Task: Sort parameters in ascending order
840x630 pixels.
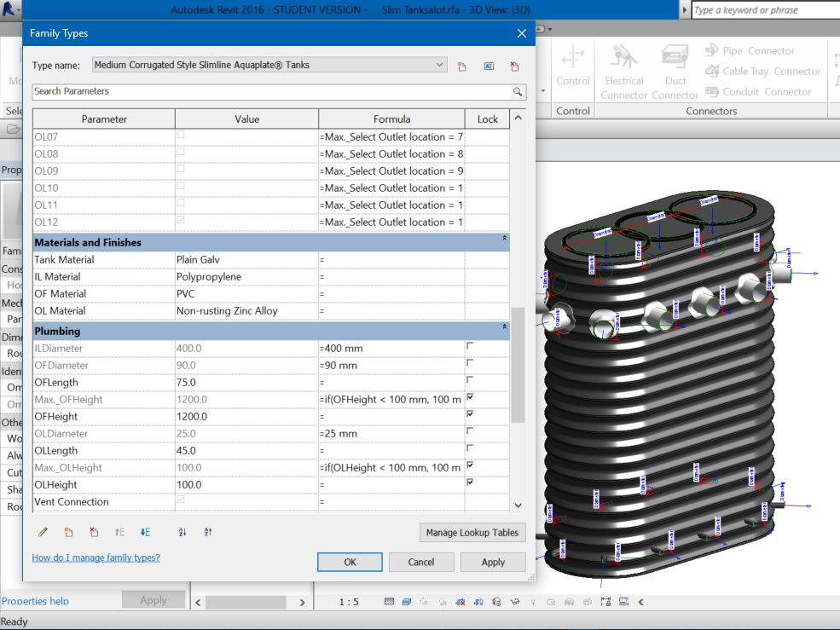Action: point(182,532)
